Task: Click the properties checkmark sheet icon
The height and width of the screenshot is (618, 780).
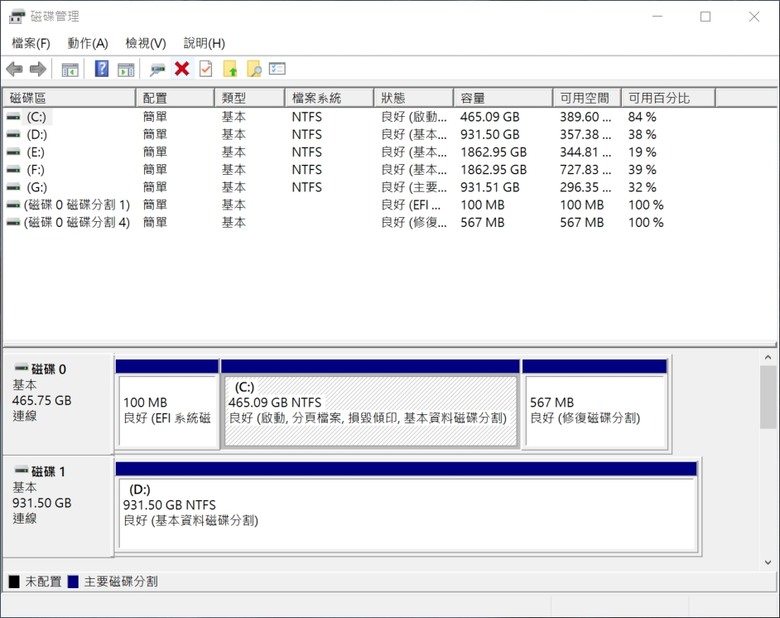Action: [205, 69]
